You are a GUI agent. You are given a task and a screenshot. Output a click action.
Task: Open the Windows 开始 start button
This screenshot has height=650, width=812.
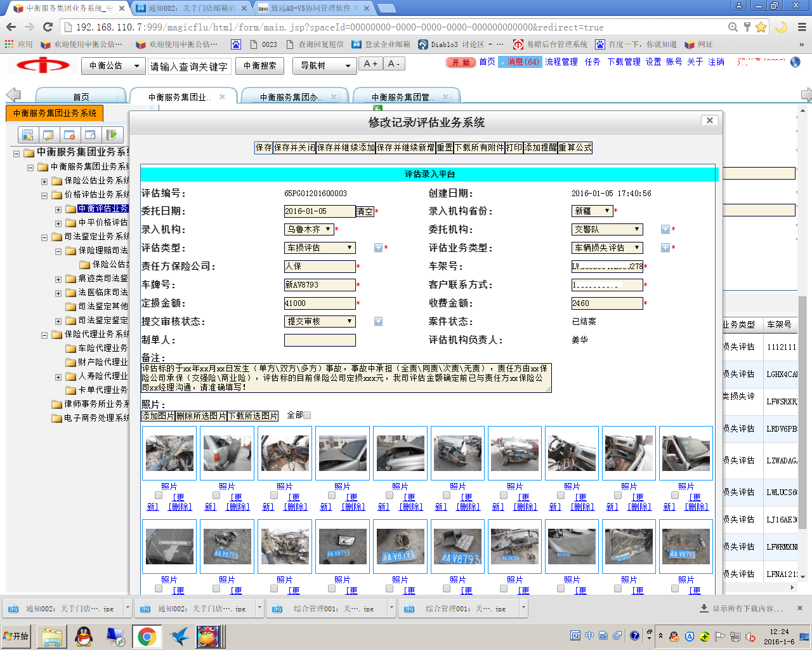click(16, 636)
